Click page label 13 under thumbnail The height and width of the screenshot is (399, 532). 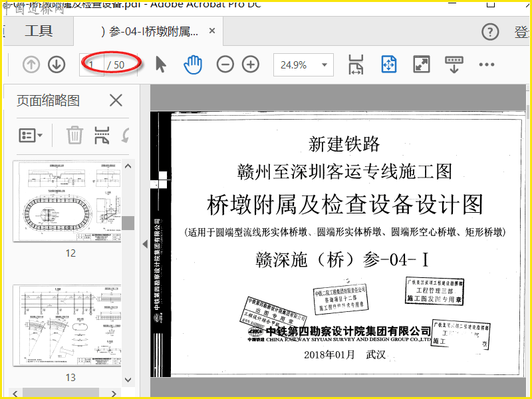[70, 377]
